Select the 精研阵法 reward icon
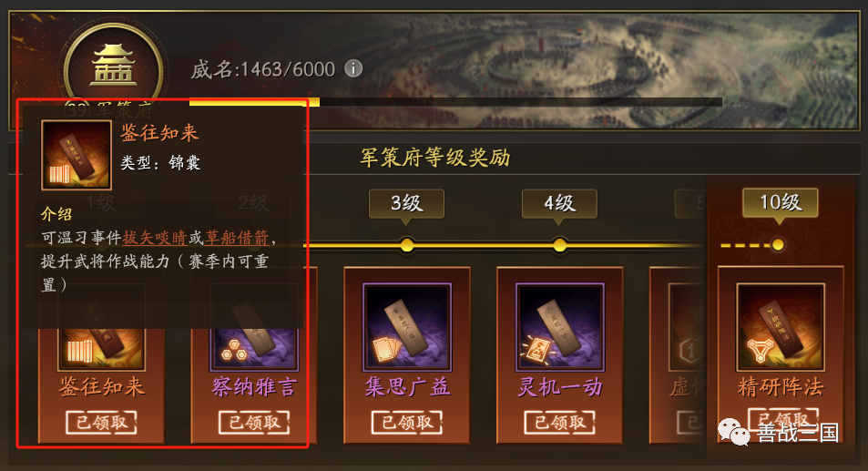 pos(780,327)
